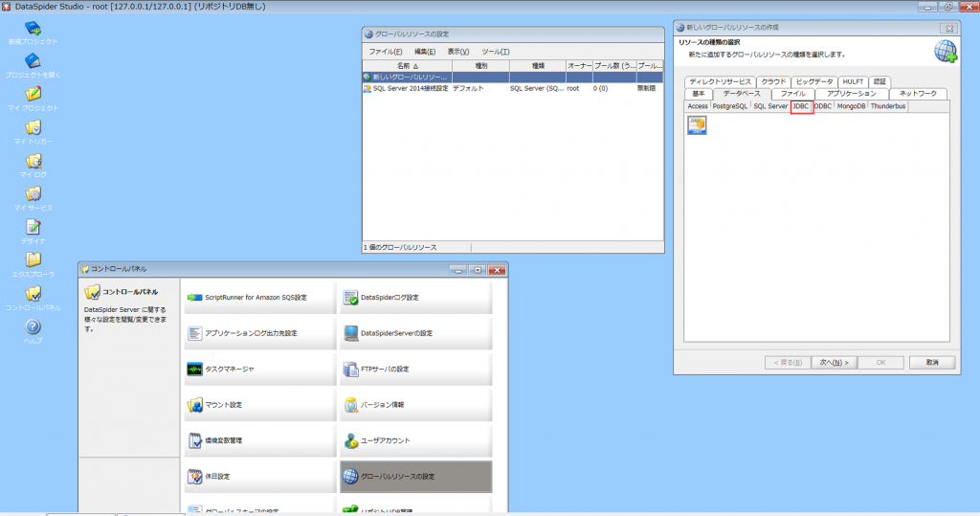
Task: Sort by the オーナー column header
Action: (579, 66)
